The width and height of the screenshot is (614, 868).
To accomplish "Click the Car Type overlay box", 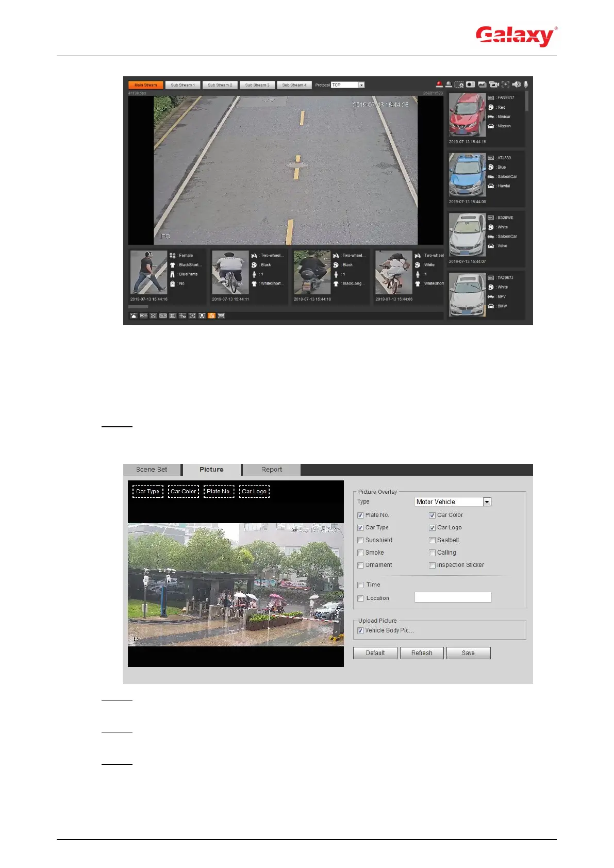I will (148, 491).
